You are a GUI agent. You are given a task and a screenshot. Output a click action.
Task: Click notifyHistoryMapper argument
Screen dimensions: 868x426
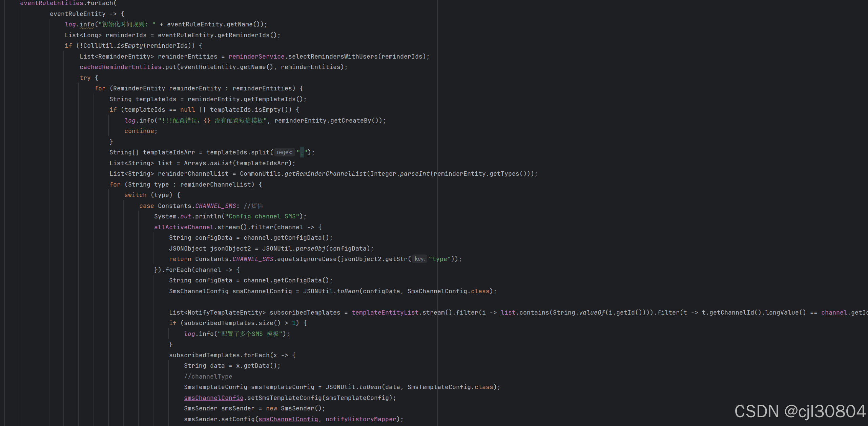360,419
